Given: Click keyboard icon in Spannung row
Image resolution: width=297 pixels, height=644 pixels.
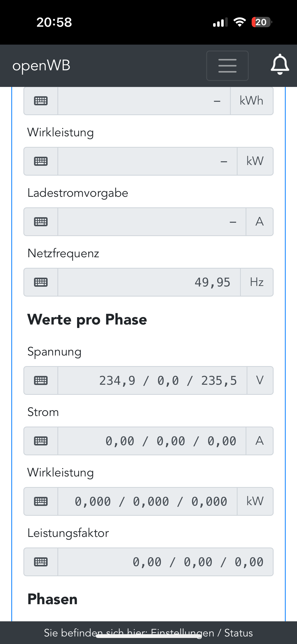Looking at the screenshot, I should (41, 380).
